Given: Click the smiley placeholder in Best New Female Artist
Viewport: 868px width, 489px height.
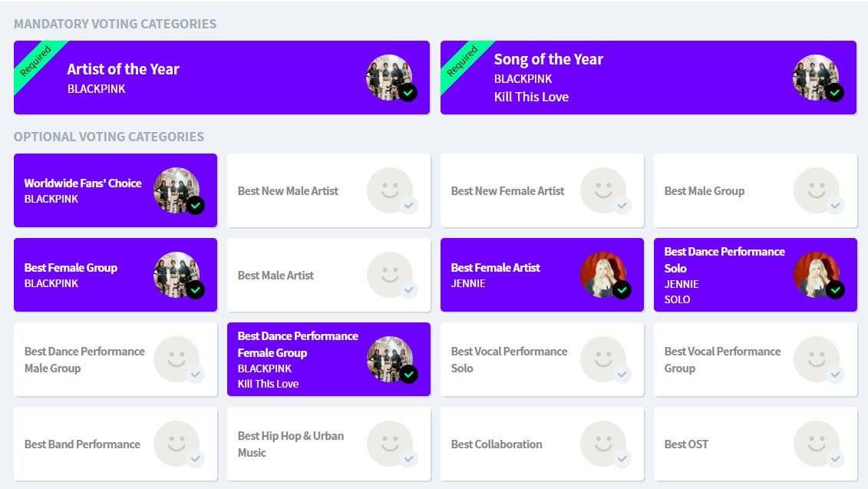Looking at the screenshot, I should tap(603, 190).
